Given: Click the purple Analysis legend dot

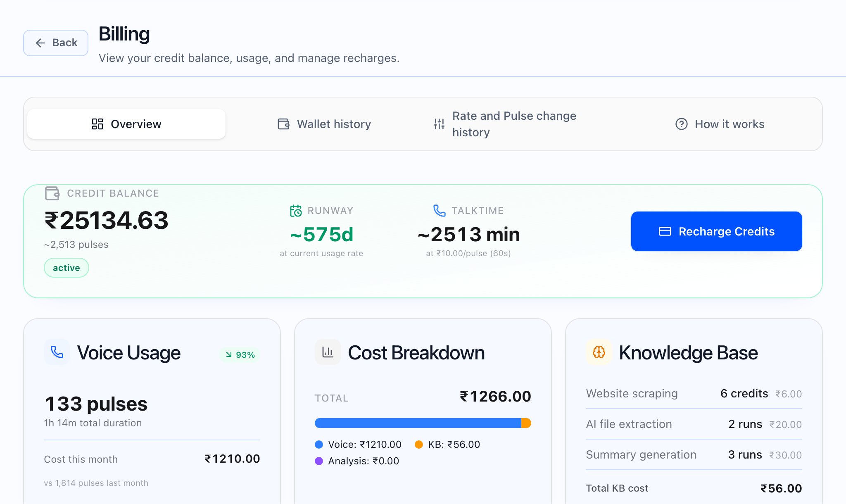Looking at the screenshot, I should (319, 461).
